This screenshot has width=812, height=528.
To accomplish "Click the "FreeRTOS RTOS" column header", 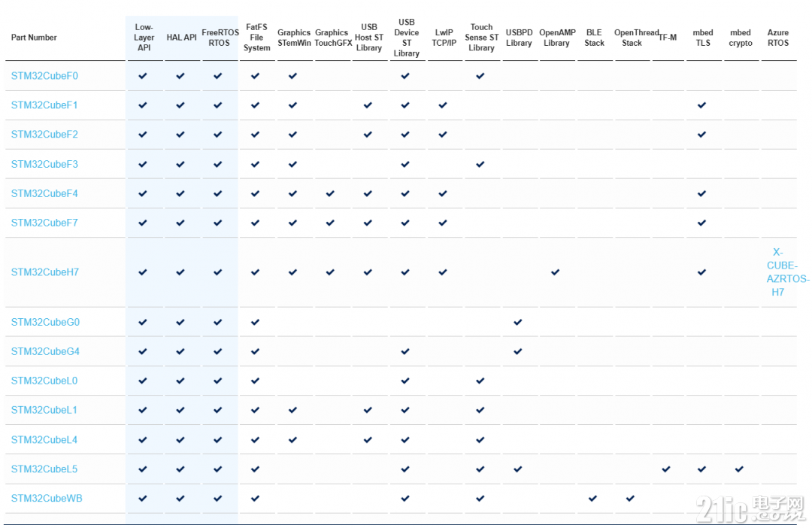I will [x=220, y=38].
